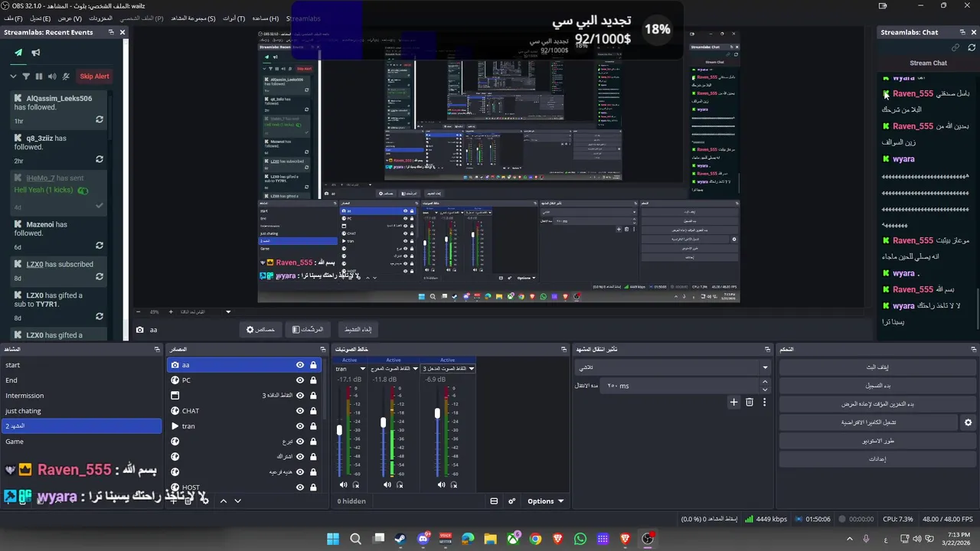
Task: Switch audio mixer layout icon
Action: coord(494,501)
